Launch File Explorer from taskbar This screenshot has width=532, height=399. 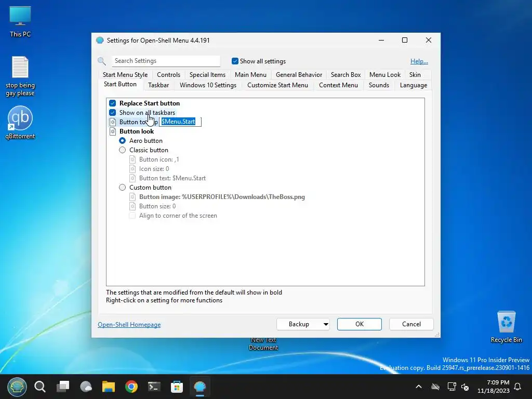(x=109, y=387)
